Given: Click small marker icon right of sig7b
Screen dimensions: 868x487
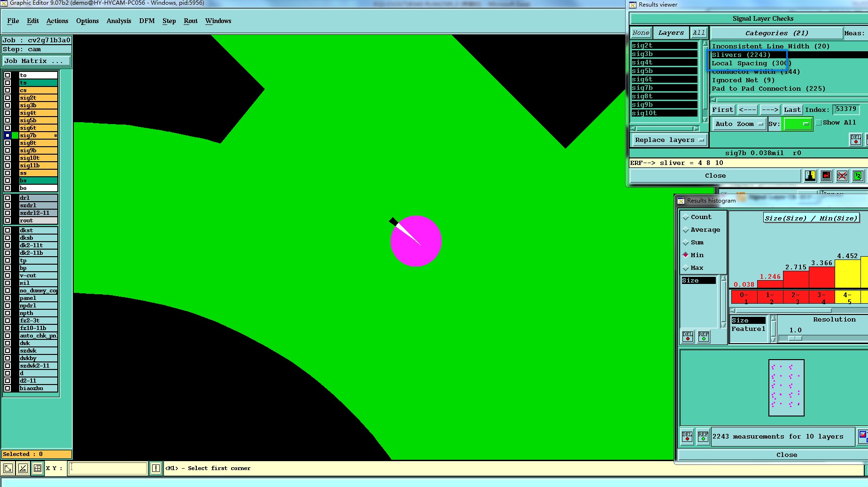Looking at the screenshot, I should [x=55, y=135].
